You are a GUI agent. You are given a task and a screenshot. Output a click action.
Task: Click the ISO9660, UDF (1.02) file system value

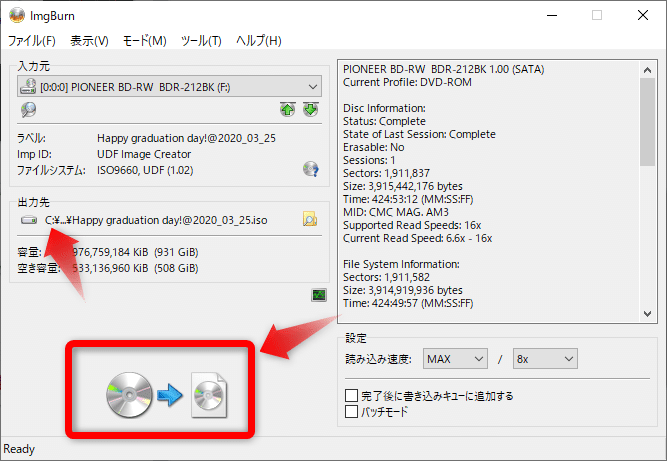pos(145,170)
